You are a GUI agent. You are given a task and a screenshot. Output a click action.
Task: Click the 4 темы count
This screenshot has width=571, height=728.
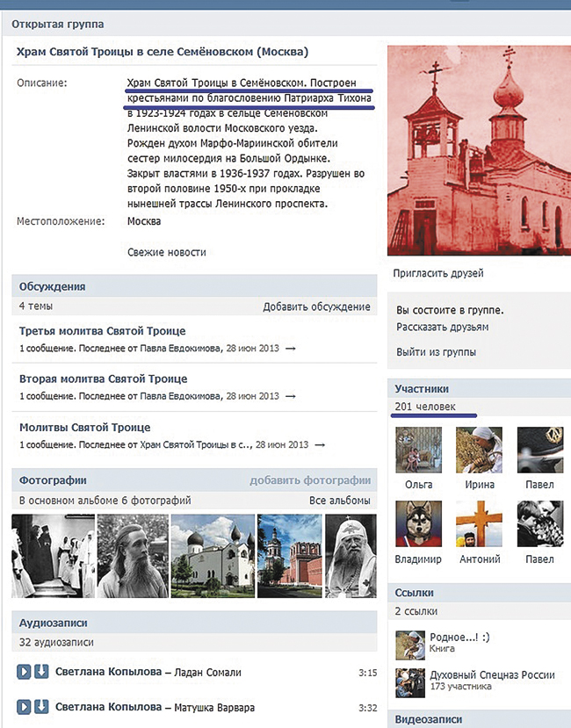click(36, 306)
